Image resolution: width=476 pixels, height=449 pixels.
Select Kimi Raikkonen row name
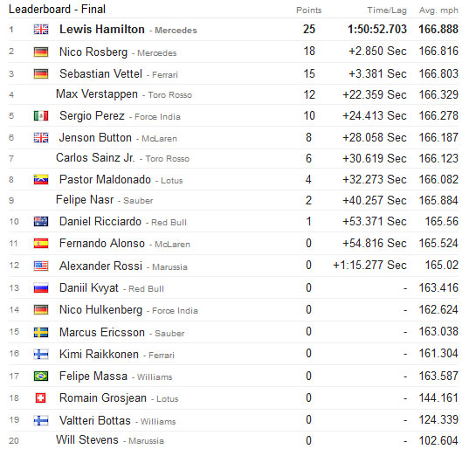click(99, 354)
